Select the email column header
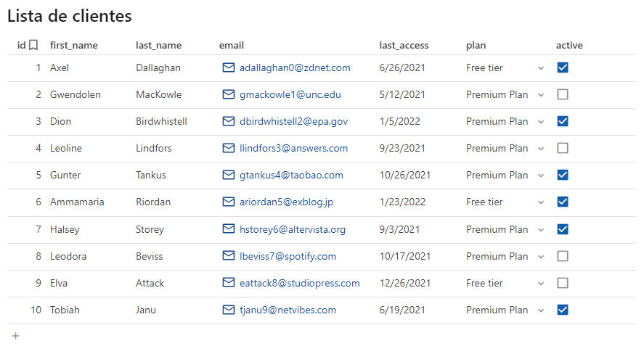 (x=232, y=46)
